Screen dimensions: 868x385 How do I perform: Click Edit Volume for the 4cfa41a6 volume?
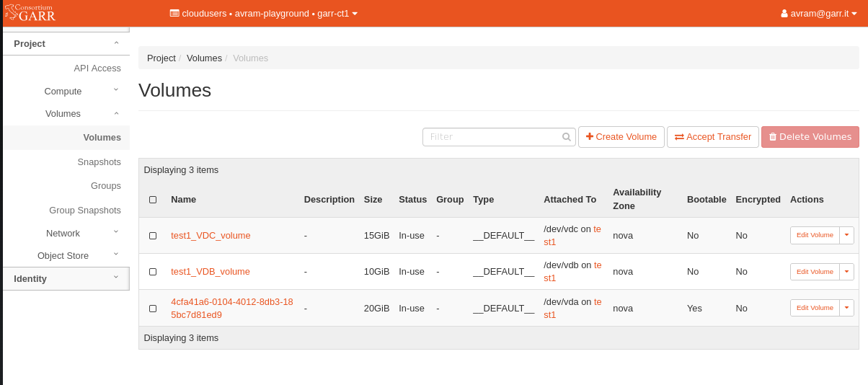(815, 308)
